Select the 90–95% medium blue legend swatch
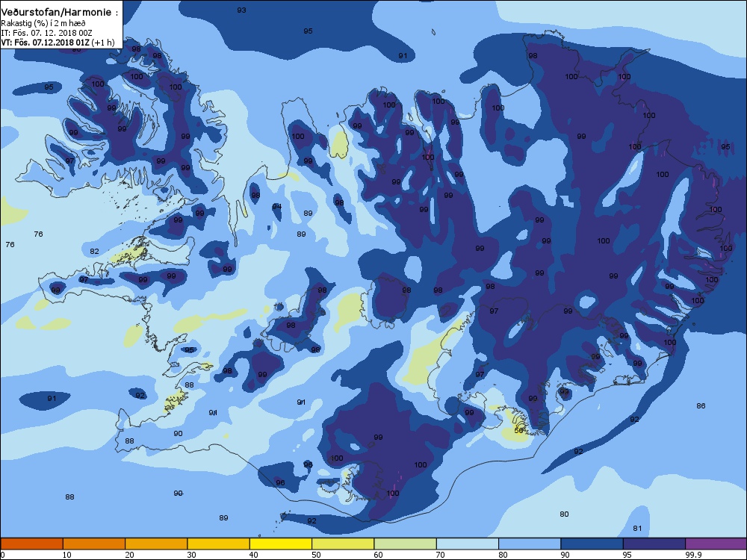 592,544
